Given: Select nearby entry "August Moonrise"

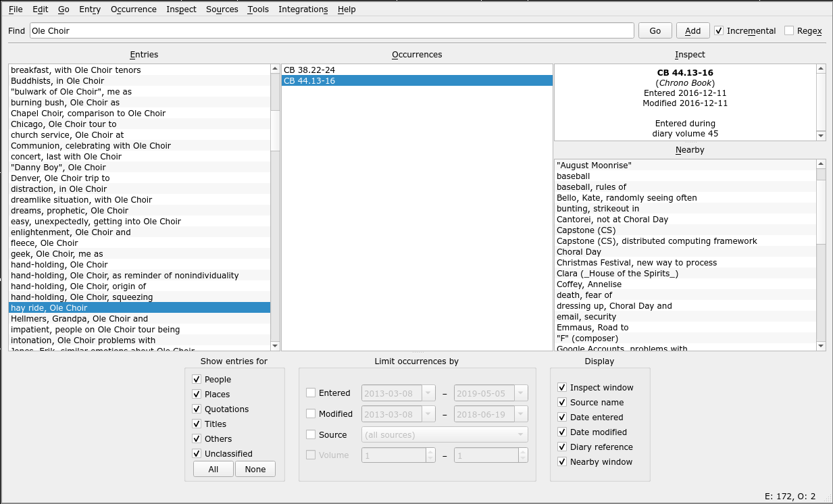Looking at the screenshot, I should [x=685, y=166].
